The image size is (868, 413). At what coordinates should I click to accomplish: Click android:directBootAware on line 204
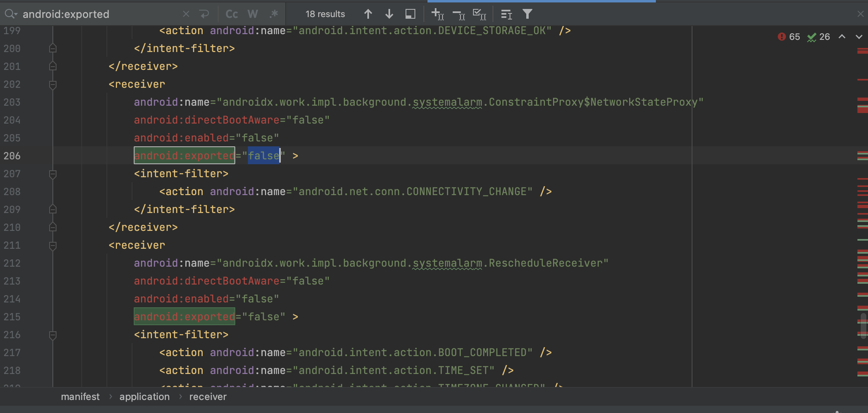coord(207,120)
